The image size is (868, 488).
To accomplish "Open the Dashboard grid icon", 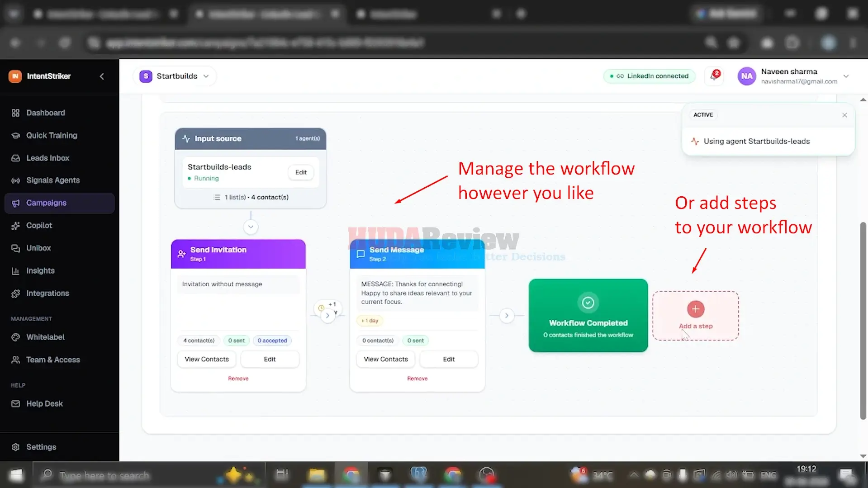I will (x=15, y=113).
